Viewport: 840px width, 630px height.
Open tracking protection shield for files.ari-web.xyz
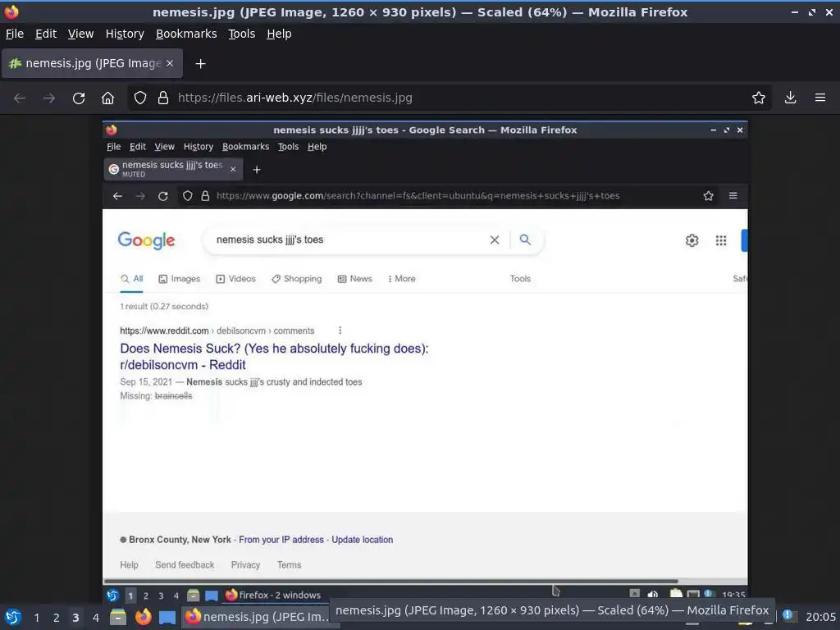point(139,98)
